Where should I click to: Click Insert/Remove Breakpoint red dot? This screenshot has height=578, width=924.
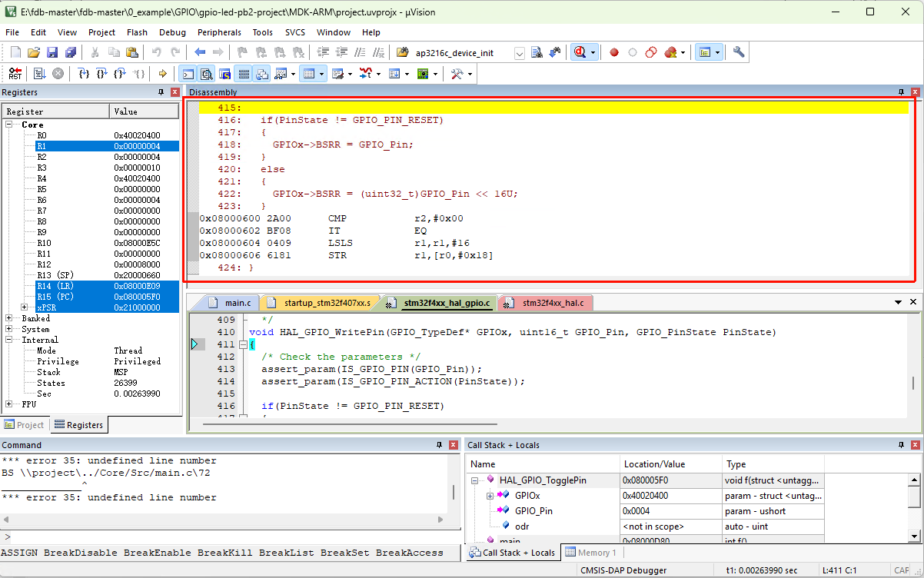pos(613,53)
